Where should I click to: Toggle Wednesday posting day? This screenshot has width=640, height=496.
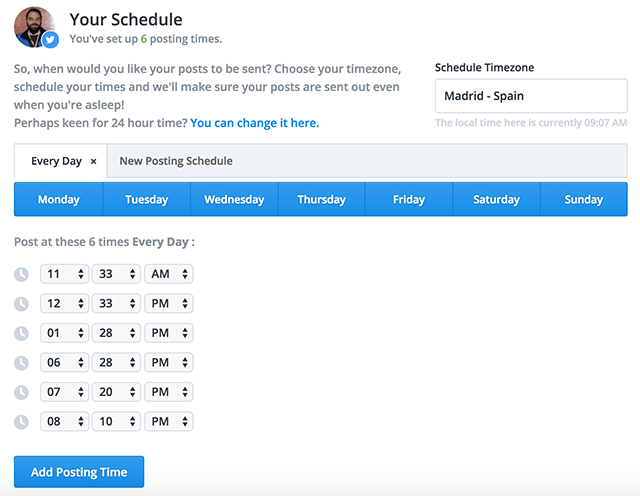234,199
